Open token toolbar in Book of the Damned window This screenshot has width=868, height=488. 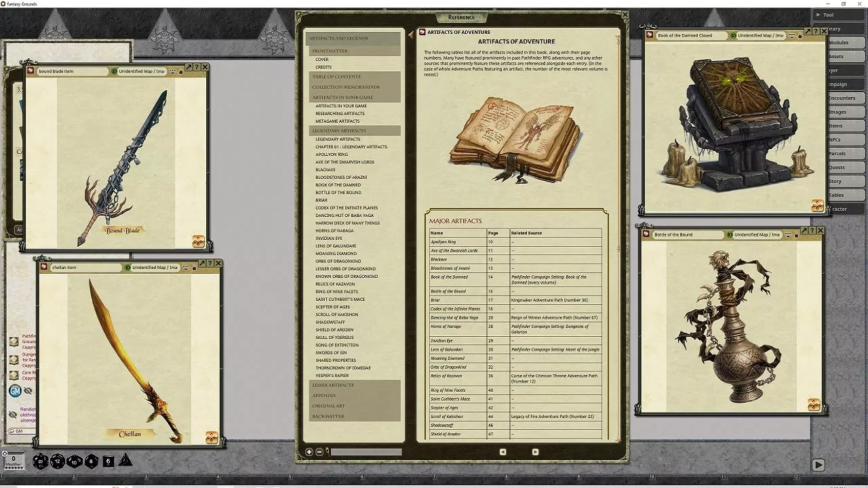(817, 205)
